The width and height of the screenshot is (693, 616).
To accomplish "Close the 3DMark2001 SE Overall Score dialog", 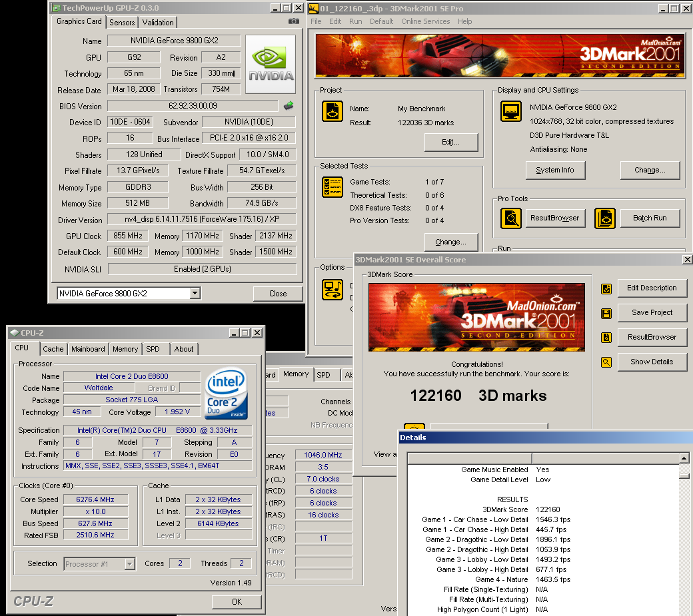I will 687,260.
